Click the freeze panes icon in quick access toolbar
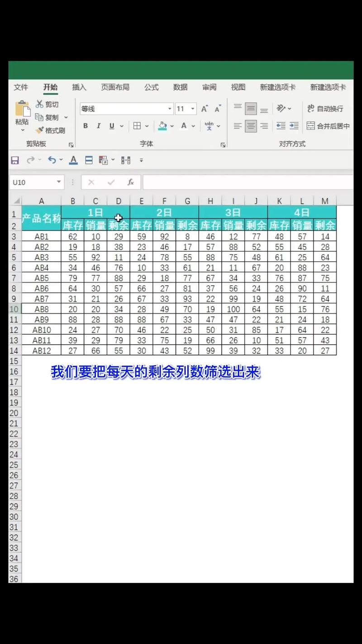 tap(89, 160)
